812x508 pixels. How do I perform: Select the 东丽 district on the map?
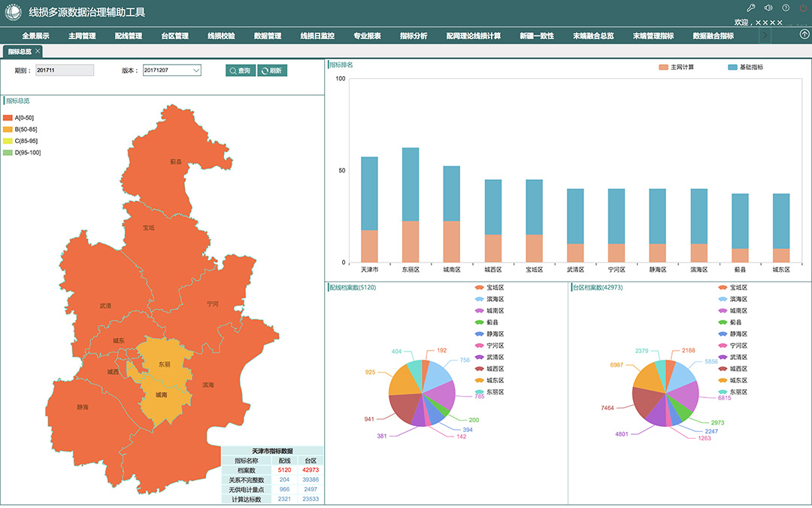pos(163,364)
